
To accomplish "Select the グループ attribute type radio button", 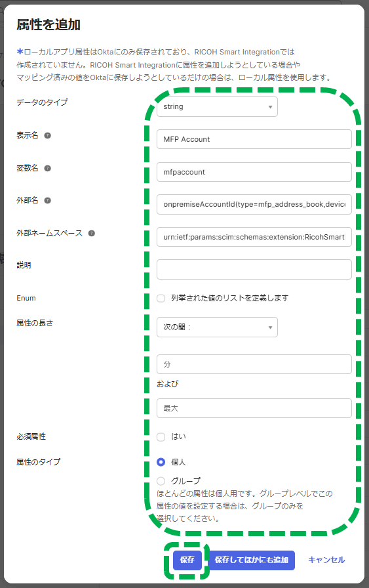I will pos(161,481).
